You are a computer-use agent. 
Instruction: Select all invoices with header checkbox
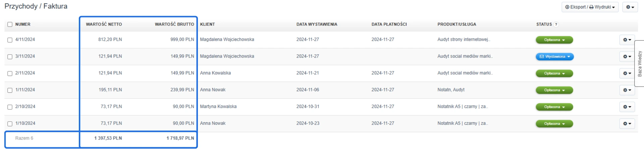pyautogui.click(x=10, y=24)
